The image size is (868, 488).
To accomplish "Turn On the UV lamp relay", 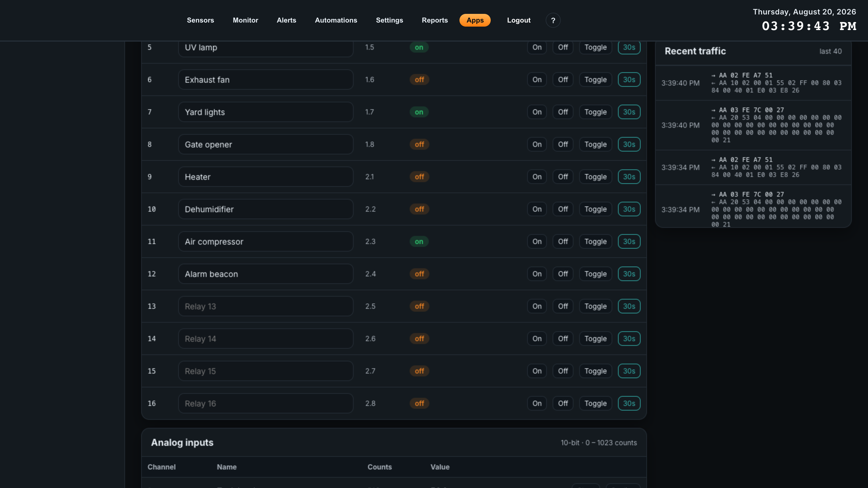I will (x=537, y=47).
